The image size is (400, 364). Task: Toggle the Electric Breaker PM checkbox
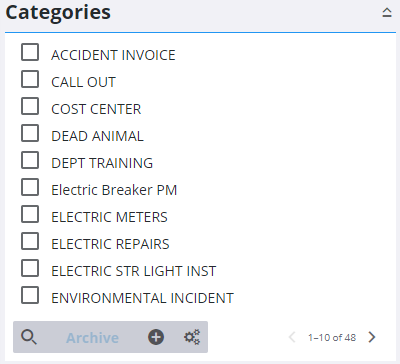click(30, 187)
